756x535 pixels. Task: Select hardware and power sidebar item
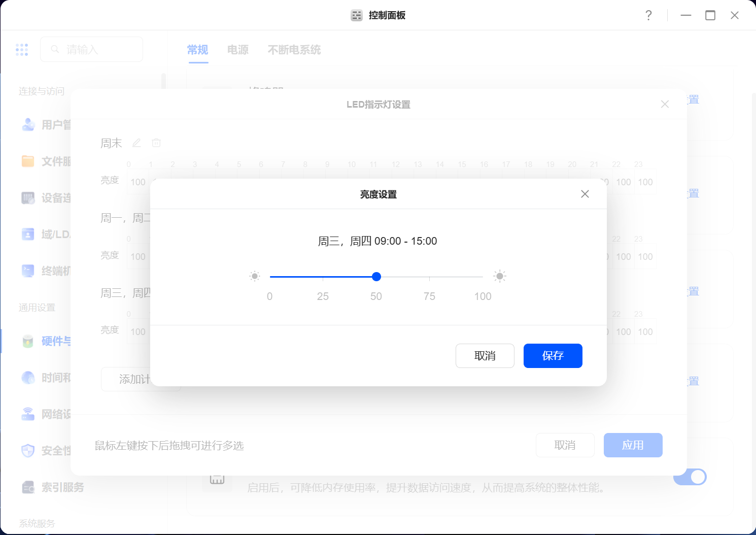[46, 341]
